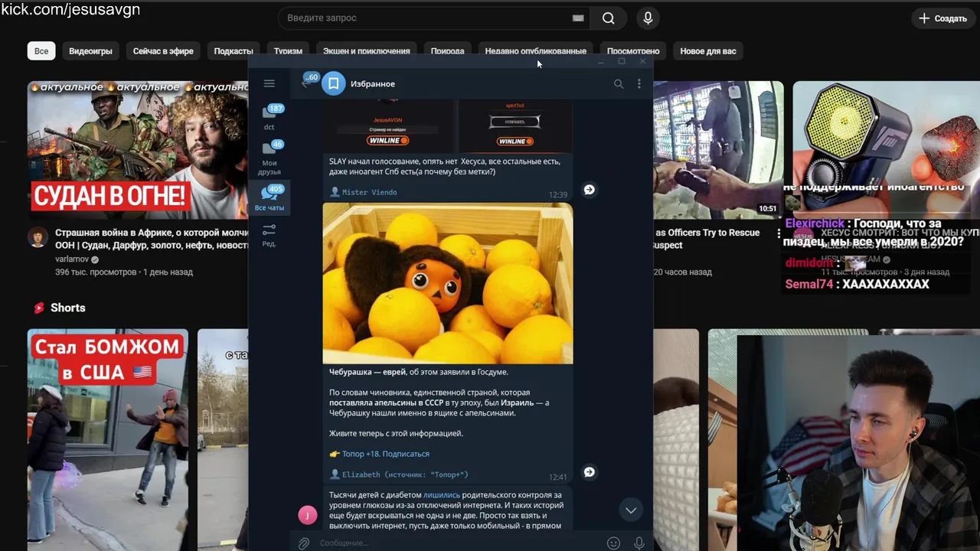Open options for Officers Try to Rescue video
The width and height of the screenshot is (980, 551).
pyautogui.click(x=779, y=233)
